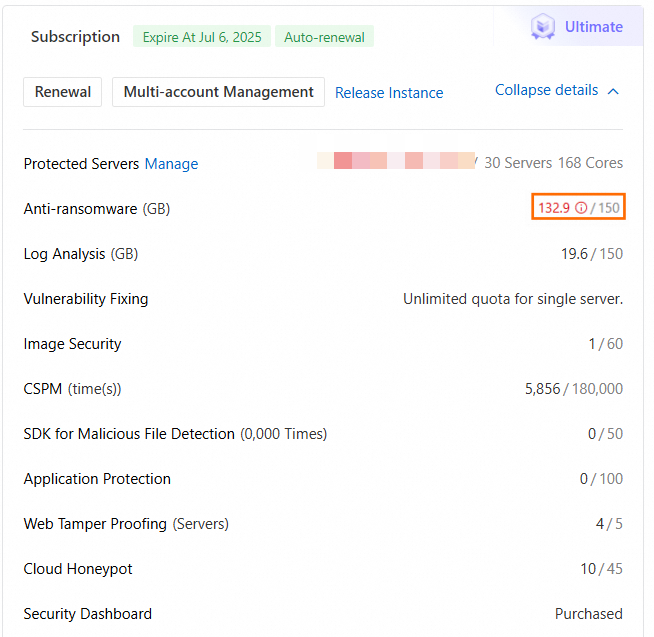Click the Collapse details chevron arrow
The image size is (654, 637).
coord(613,91)
